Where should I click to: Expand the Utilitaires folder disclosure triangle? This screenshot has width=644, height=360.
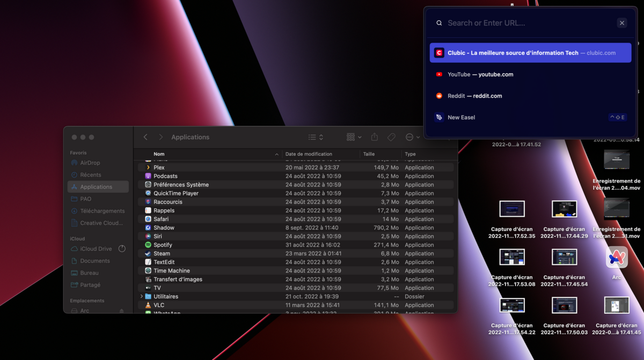pyautogui.click(x=142, y=297)
